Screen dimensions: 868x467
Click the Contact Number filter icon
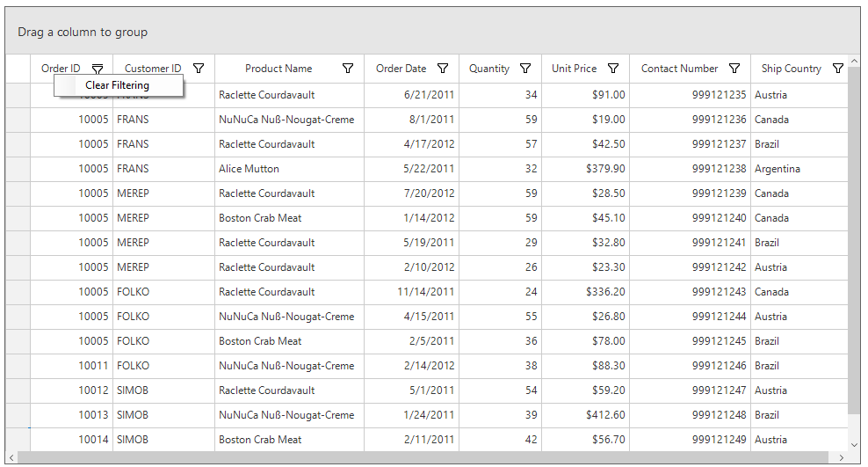tap(734, 69)
